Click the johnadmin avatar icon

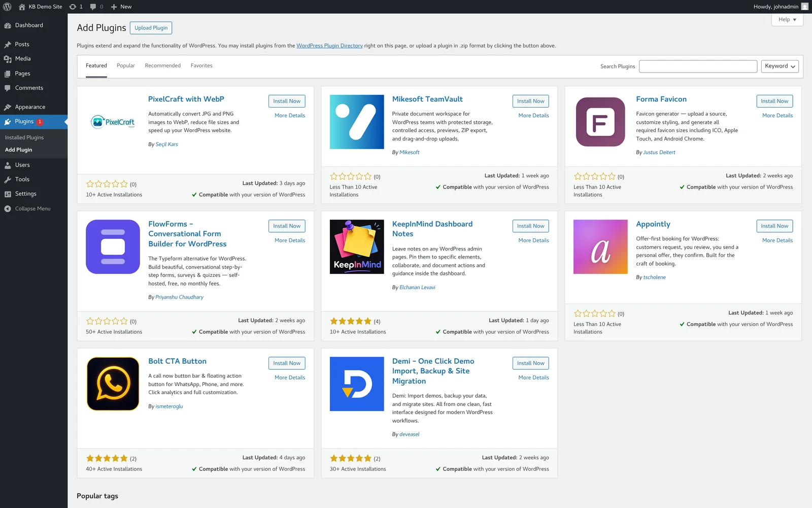tap(804, 7)
